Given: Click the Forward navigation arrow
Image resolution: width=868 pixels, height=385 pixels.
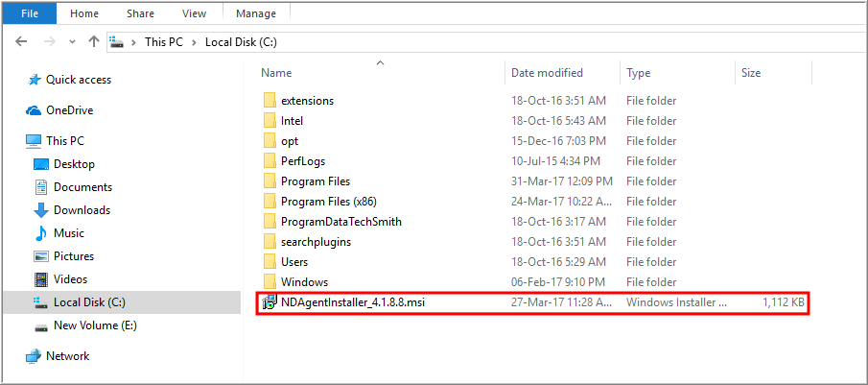Looking at the screenshot, I should [49, 41].
